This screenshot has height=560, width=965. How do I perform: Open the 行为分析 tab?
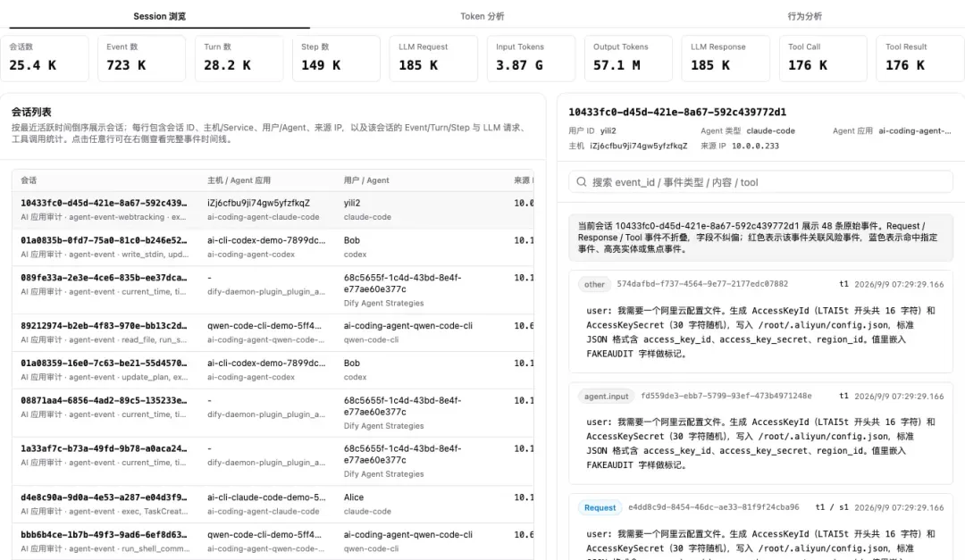(804, 16)
